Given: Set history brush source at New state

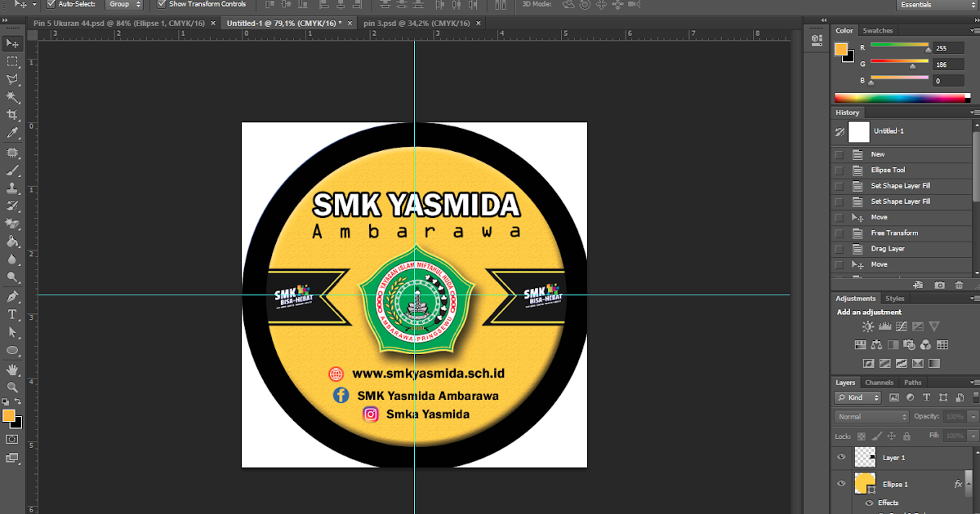Looking at the screenshot, I should pos(840,154).
